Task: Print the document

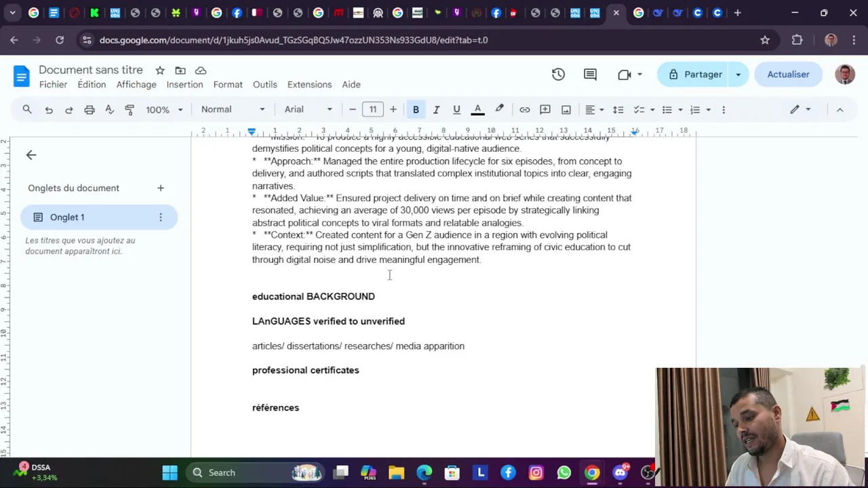Action: (x=90, y=110)
